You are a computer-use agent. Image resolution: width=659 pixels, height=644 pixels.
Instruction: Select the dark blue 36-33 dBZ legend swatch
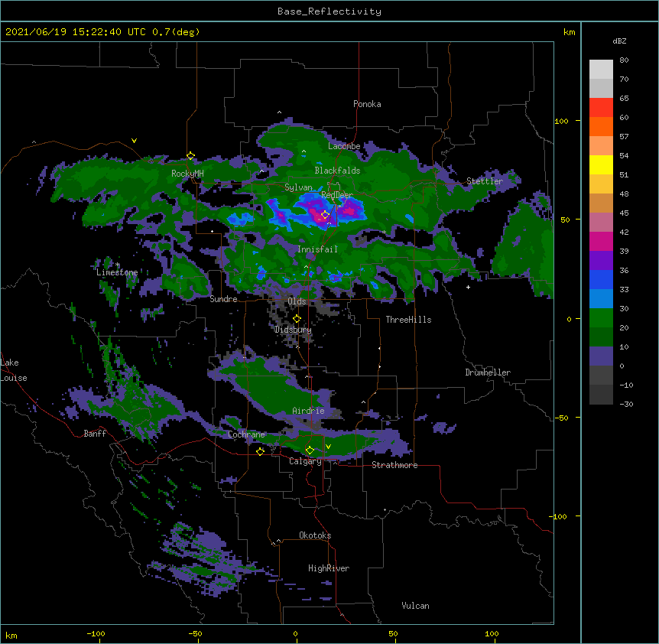tap(601, 279)
